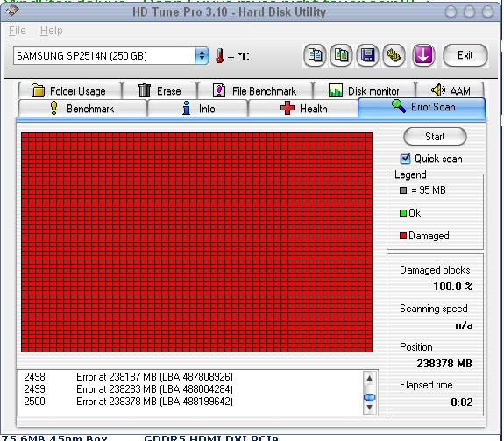Click the copy text to clipboard icon

point(315,55)
